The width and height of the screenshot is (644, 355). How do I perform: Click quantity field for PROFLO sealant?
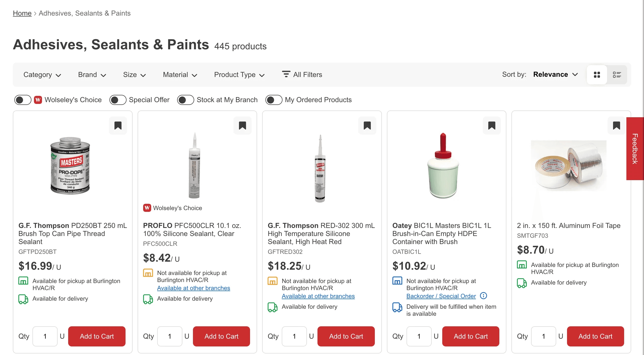coord(170,336)
